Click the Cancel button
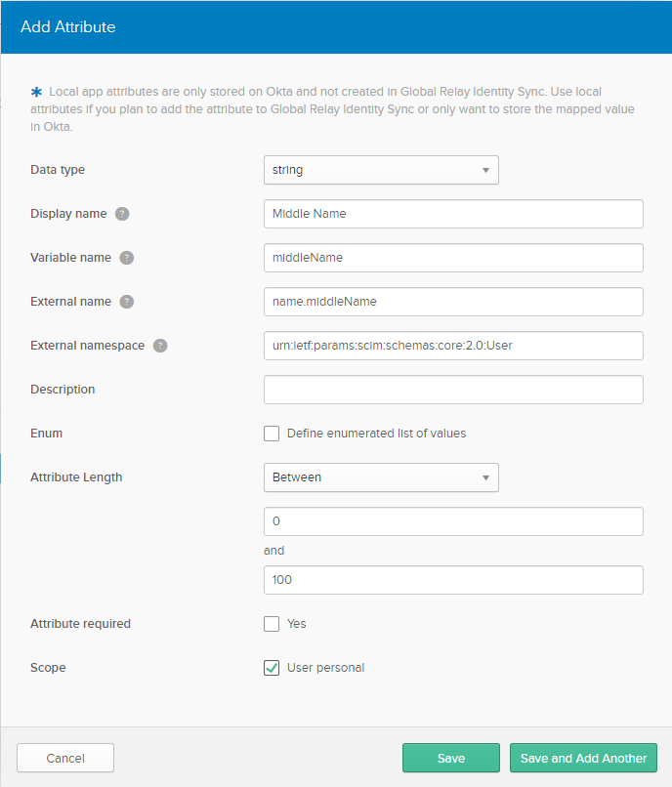 click(x=64, y=758)
